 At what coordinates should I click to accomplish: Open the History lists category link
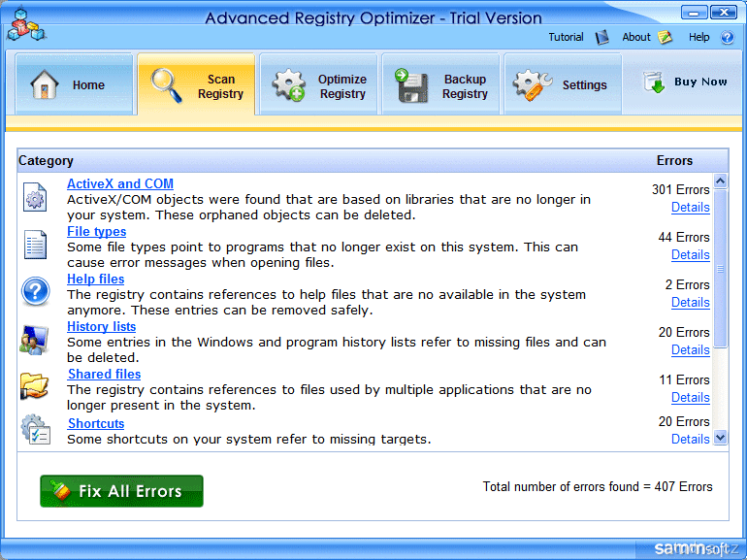tap(102, 326)
